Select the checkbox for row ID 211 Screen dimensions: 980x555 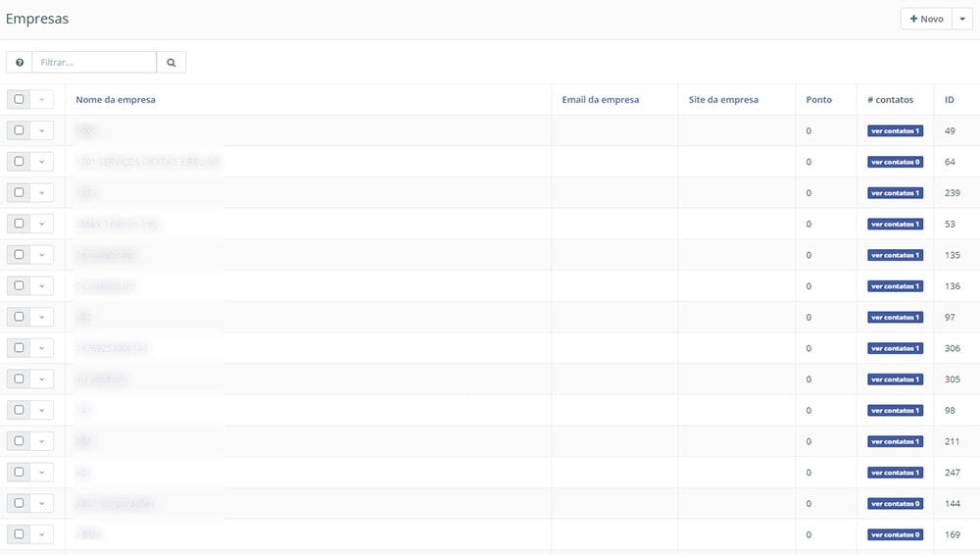(19, 441)
